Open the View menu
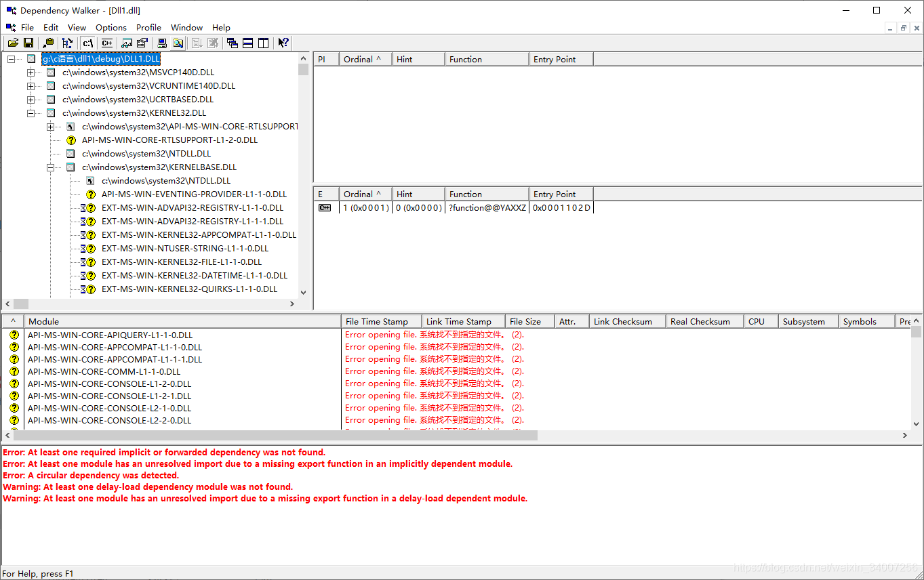Image resolution: width=924 pixels, height=580 pixels. 77,27
